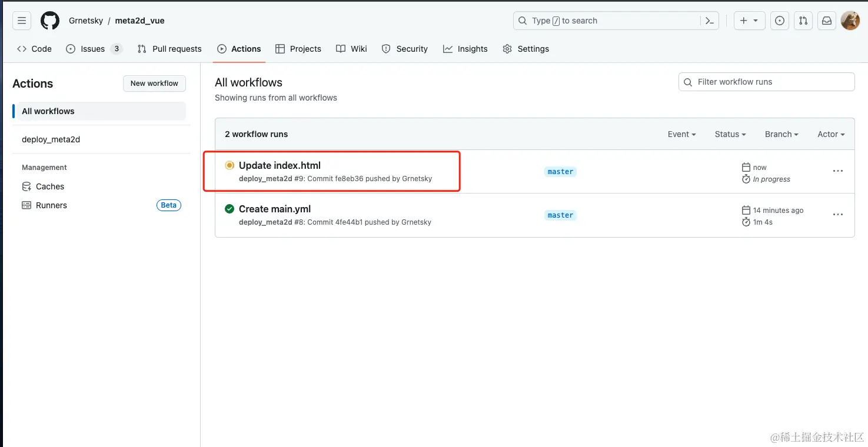Screen dimensions: 868x447
Task: Click the Runners table icon
Action: [x=26, y=205]
